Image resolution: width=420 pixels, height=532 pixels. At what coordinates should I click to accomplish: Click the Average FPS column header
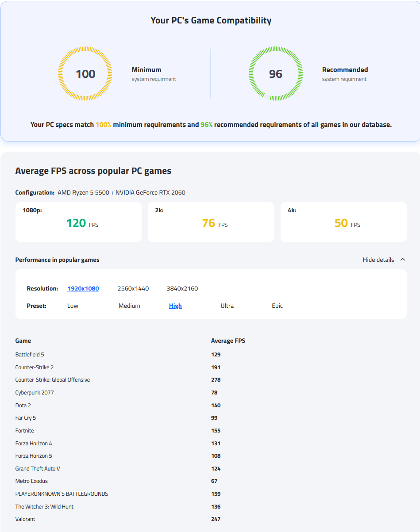pyautogui.click(x=228, y=341)
